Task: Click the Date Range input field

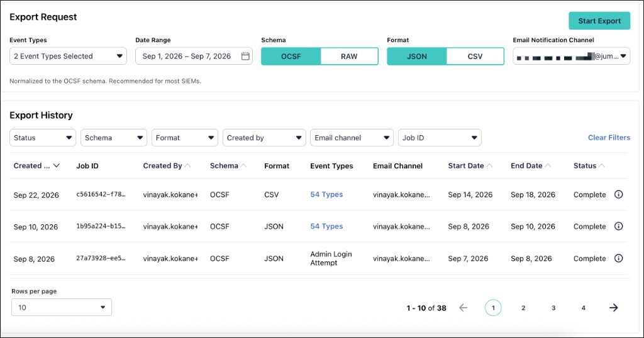Action: click(194, 56)
